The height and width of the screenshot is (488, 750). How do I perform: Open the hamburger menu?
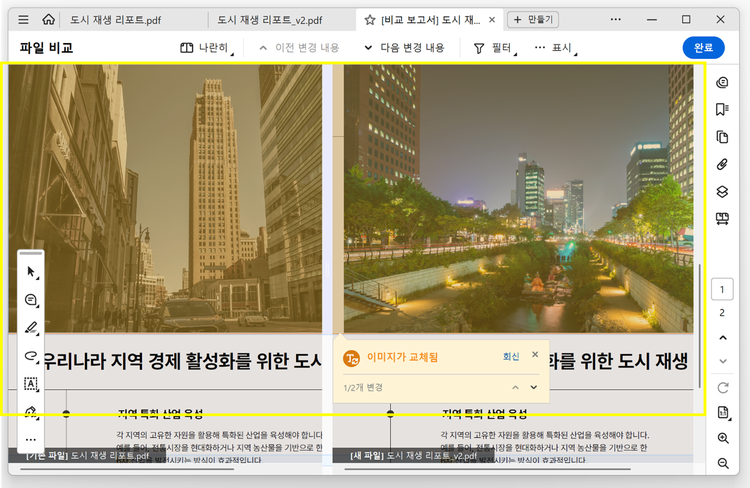pos(23,20)
